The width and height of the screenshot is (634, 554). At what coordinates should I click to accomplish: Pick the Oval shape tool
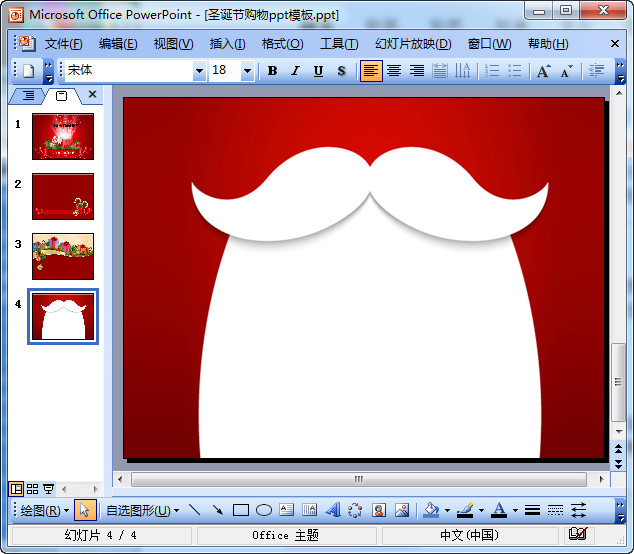click(x=264, y=510)
